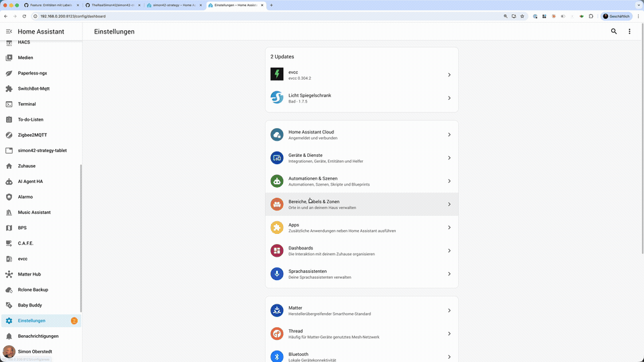The width and height of the screenshot is (644, 362).
Task: Open the settings search magnifier
Action: [x=614, y=32]
